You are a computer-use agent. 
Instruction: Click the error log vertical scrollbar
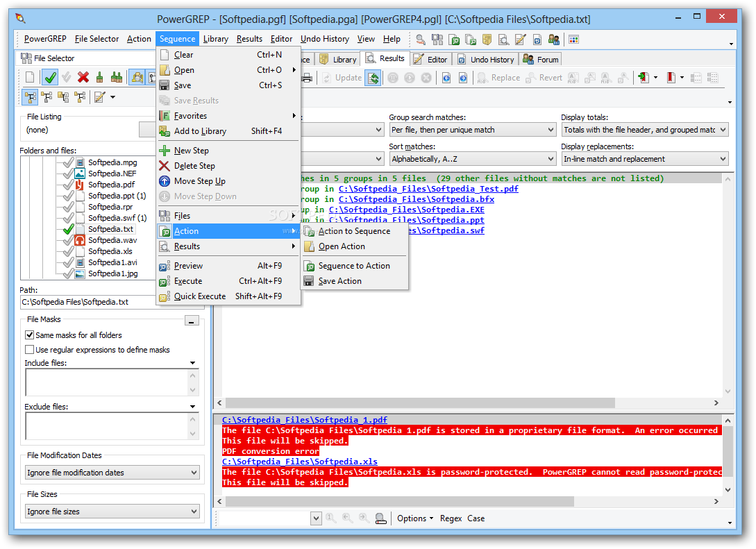[x=728, y=451]
